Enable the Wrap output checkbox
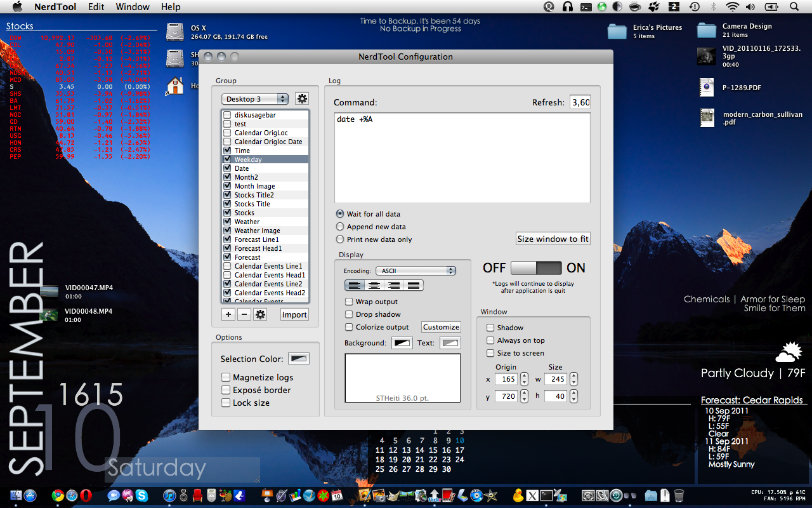Image resolution: width=812 pixels, height=508 pixels. (x=350, y=302)
